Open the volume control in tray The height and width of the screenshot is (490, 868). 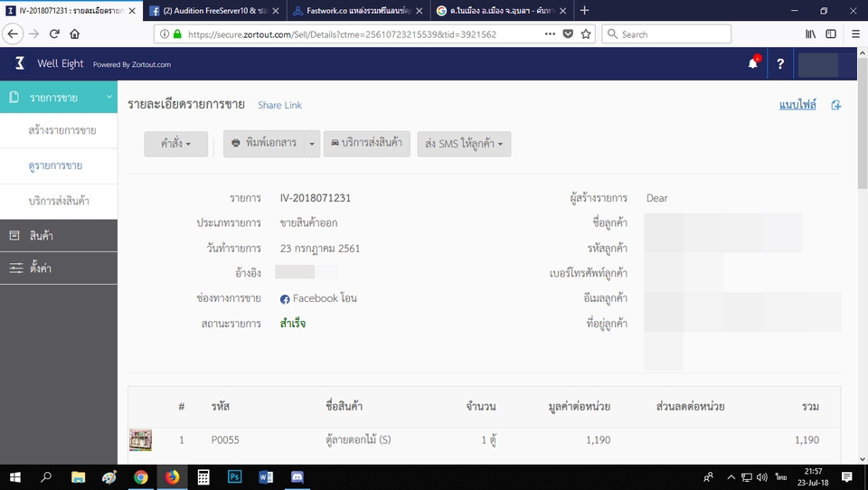[x=762, y=476]
